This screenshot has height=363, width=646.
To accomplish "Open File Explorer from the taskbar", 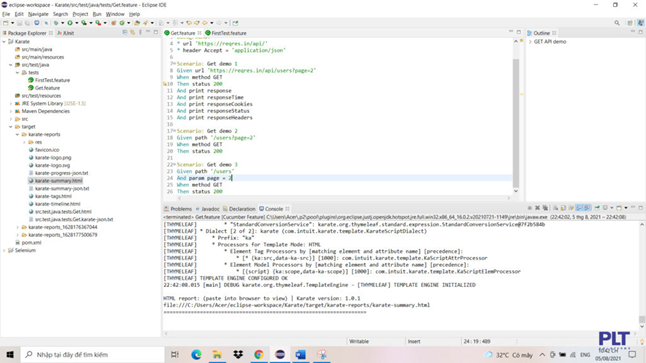I will click(217, 354).
